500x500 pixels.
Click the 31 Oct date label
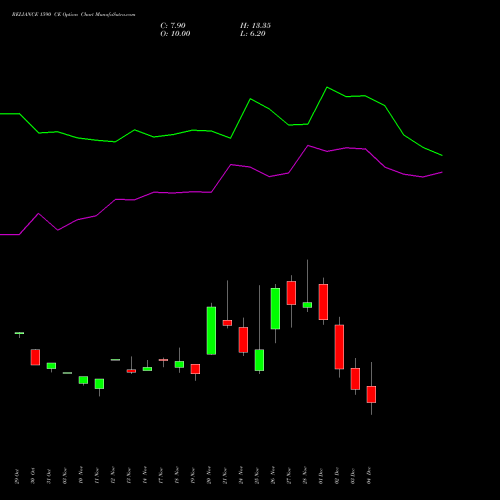(49, 476)
